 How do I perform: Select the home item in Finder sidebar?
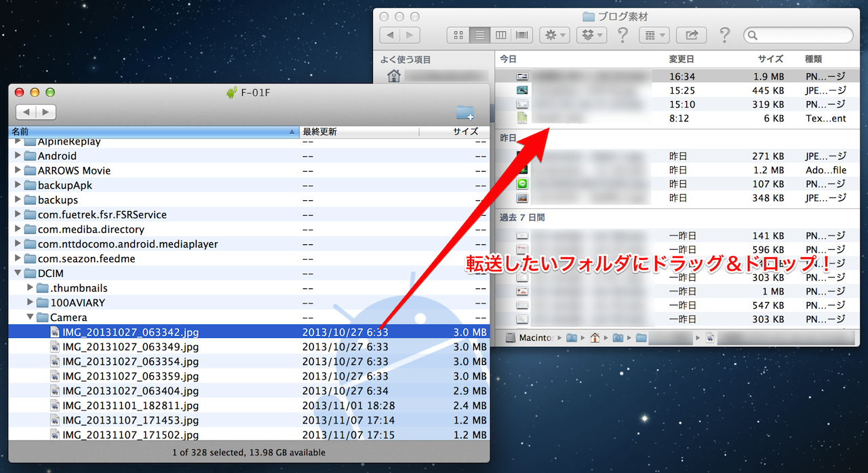393,75
